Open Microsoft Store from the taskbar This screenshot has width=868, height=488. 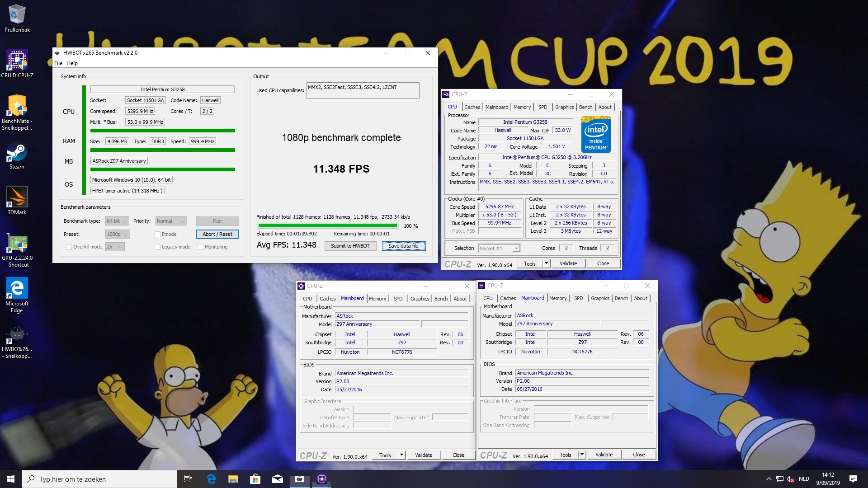tap(255, 479)
